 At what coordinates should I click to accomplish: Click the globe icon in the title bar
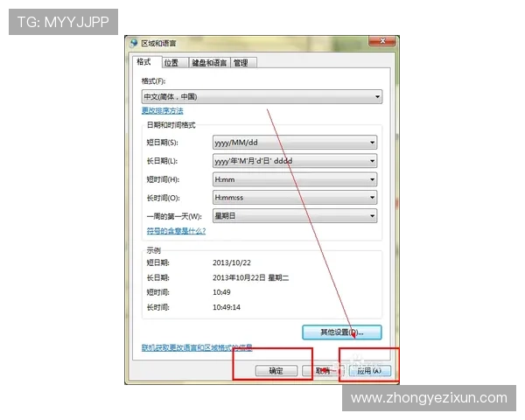pyautogui.click(x=134, y=43)
